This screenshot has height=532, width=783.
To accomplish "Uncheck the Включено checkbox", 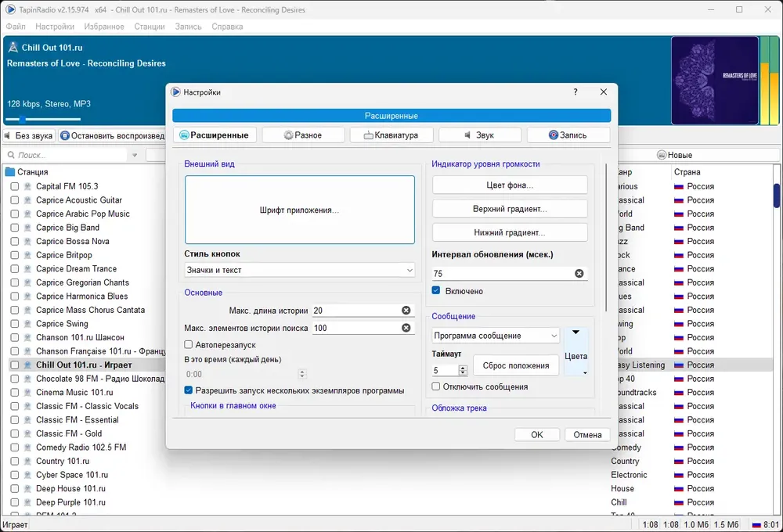I will pyautogui.click(x=436, y=290).
